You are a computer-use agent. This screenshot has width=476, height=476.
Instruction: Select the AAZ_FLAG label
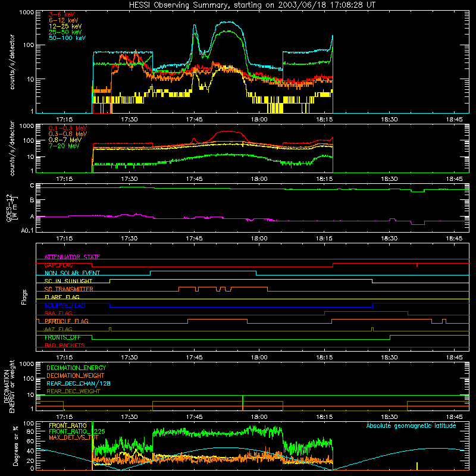point(58,329)
